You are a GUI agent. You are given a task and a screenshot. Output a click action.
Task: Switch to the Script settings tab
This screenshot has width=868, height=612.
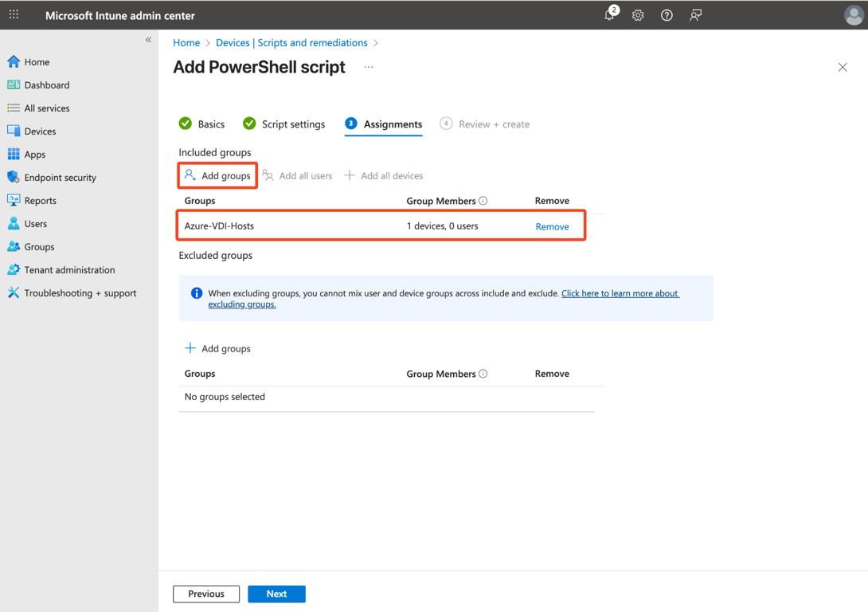(x=284, y=124)
